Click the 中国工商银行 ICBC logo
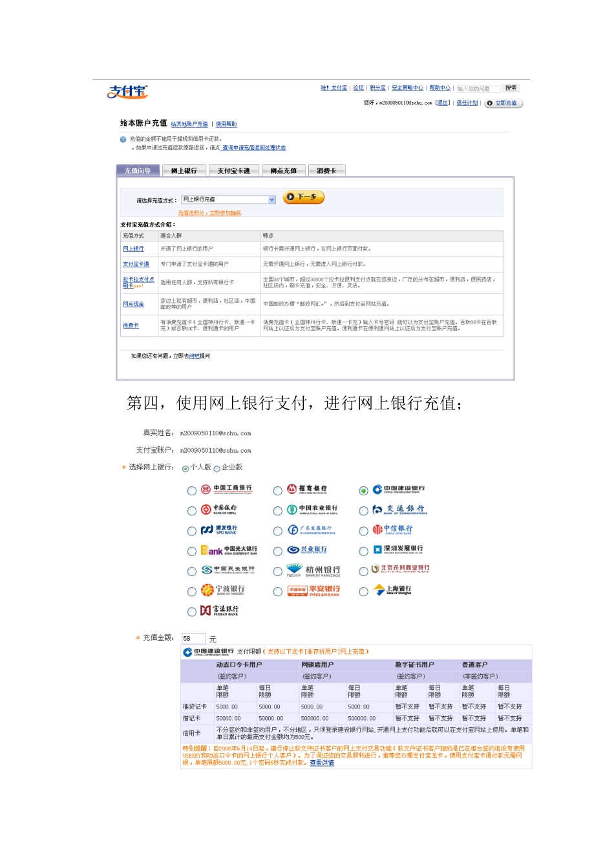614x868 pixels. [x=226, y=490]
